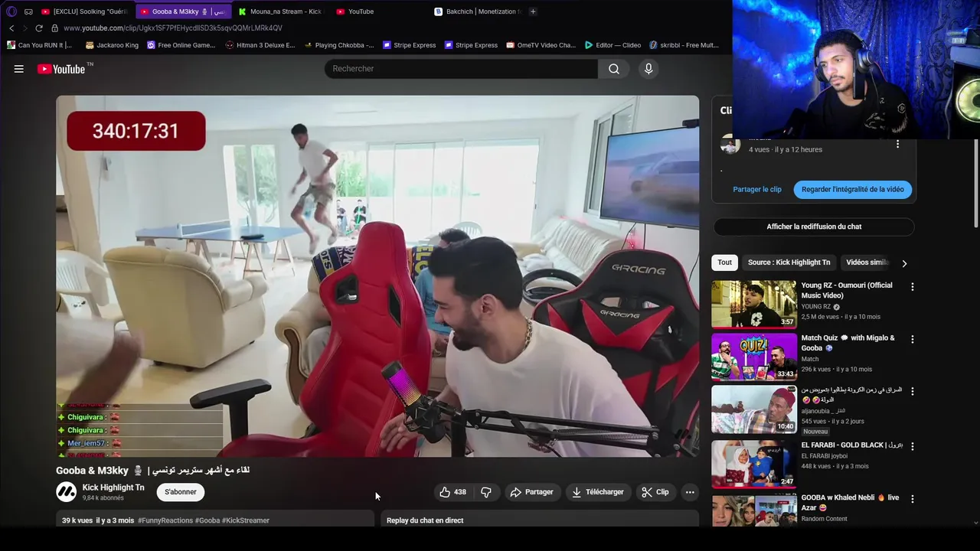Open Kick Highlight Tn channel avatar
The width and height of the screenshot is (980, 551).
[x=67, y=492]
